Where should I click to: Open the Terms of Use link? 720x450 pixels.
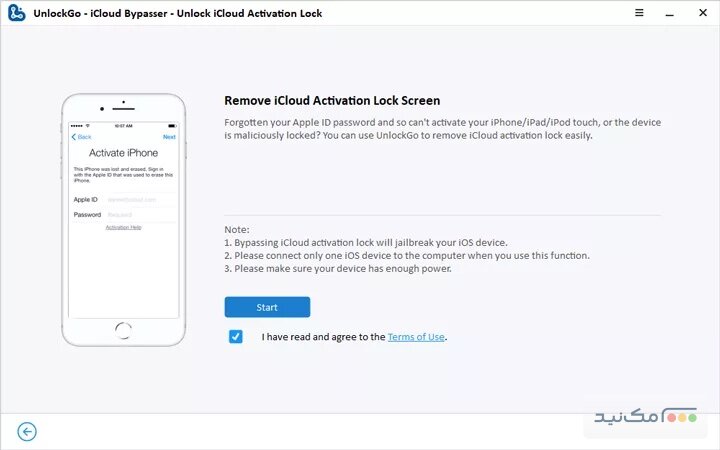point(416,337)
